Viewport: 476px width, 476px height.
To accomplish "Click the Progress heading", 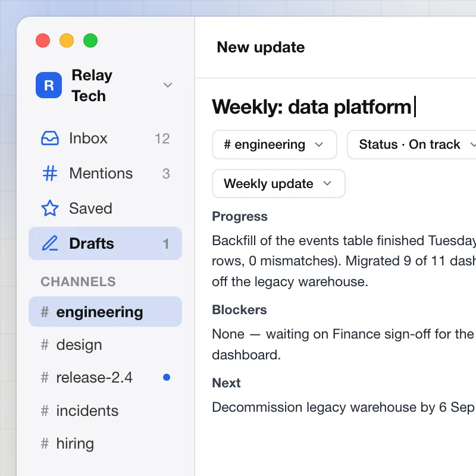I will click(x=240, y=217).
